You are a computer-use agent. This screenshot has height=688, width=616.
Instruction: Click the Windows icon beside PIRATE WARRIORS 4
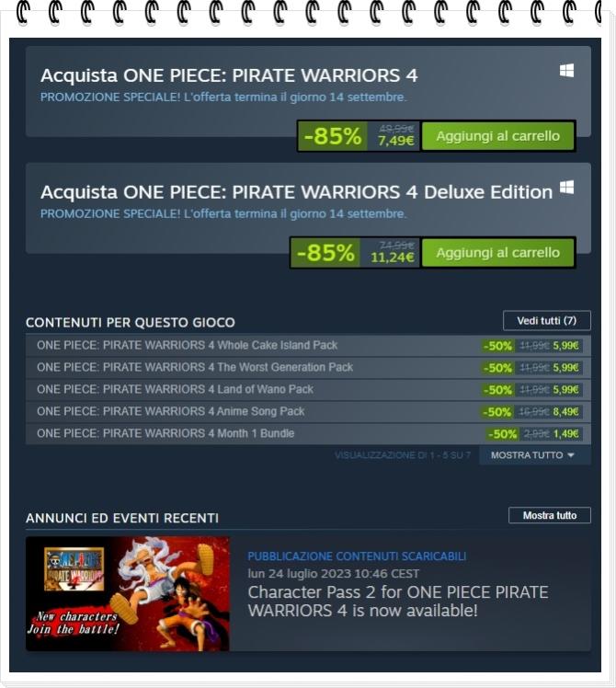[x=566, y=71]
